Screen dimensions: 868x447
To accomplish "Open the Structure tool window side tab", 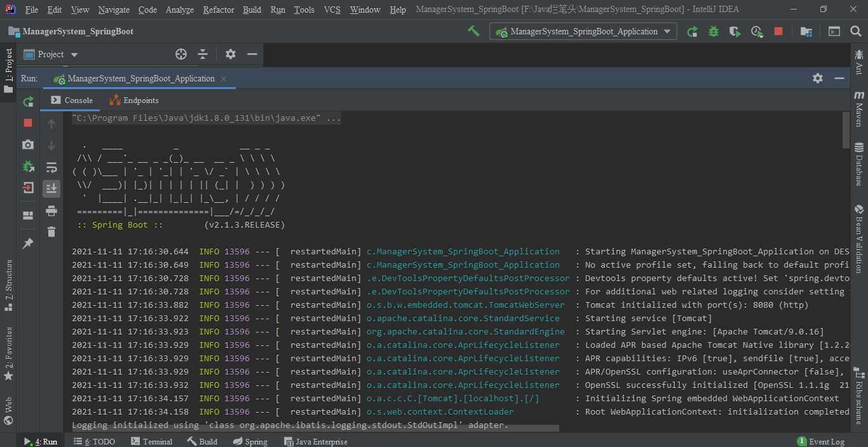I will click(x=8, y=285).
